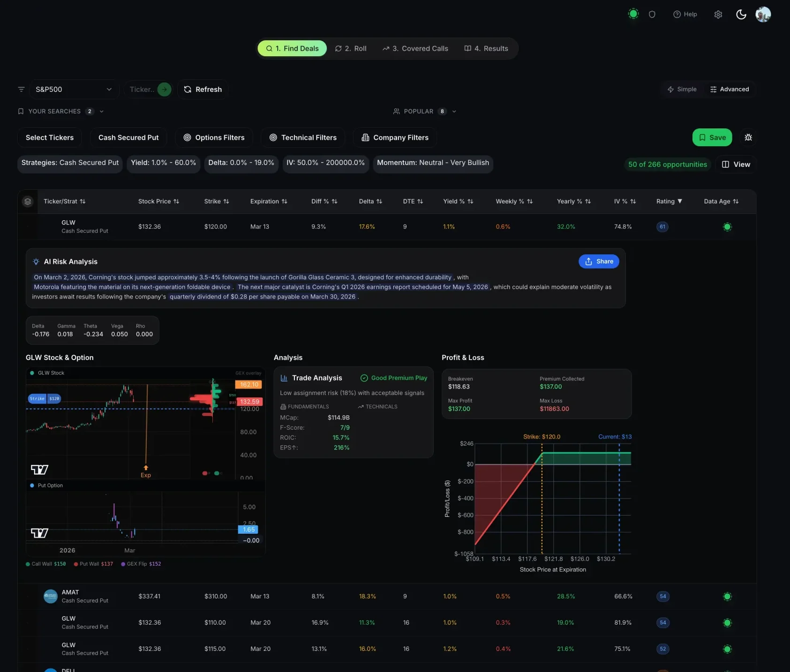Sort table by Delta column

(370, 202)
